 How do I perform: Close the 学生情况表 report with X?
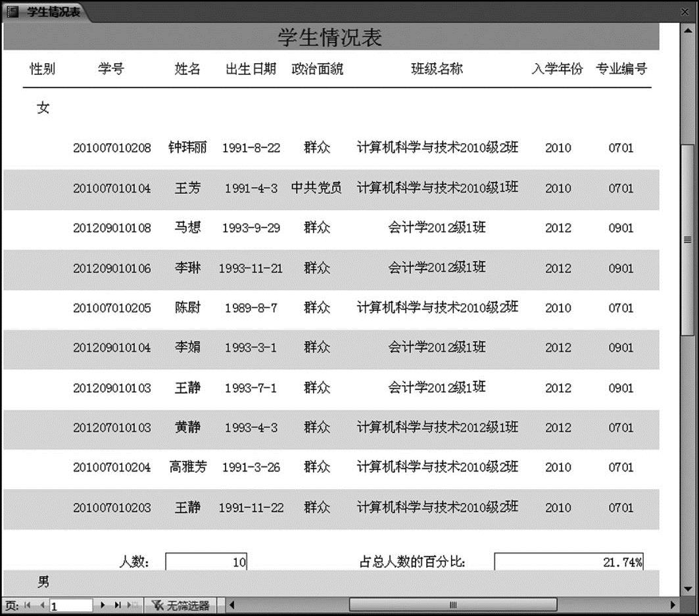click(686, 12)
